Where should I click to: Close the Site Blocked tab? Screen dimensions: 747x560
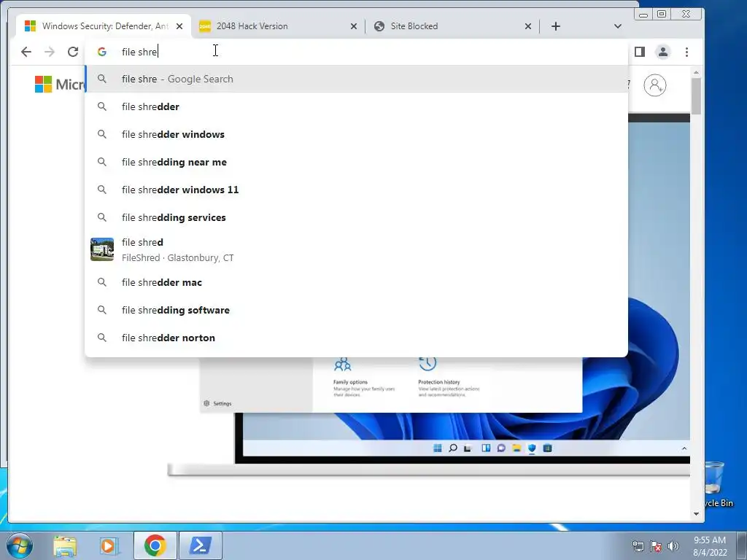point(528,26)
